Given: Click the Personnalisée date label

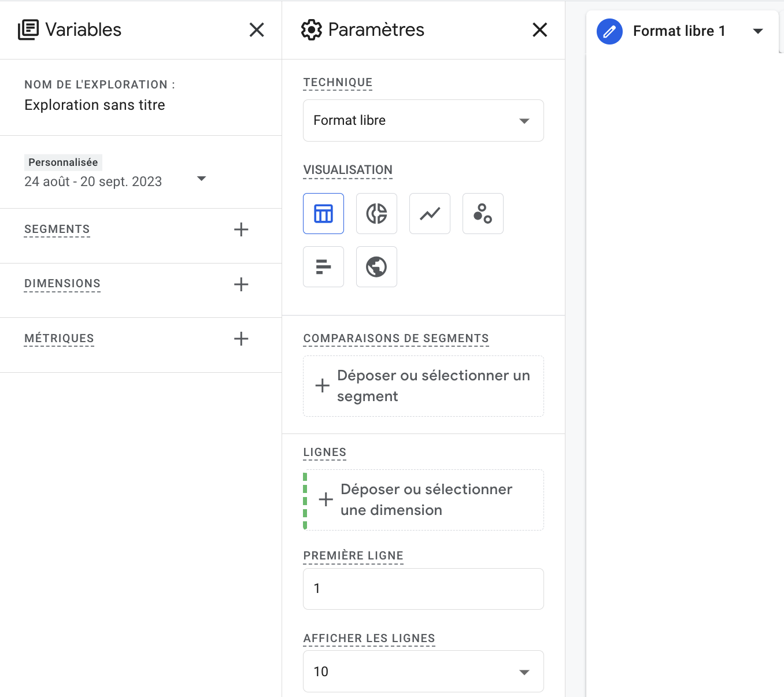Looking at the screenshot, I should click(63, 162).
